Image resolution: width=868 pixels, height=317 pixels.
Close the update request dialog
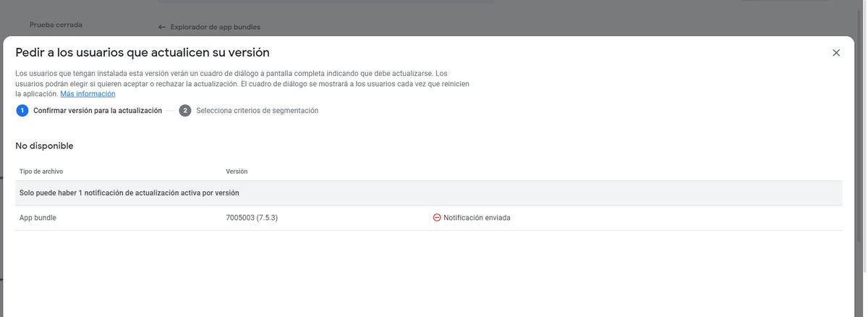click(836, 53)
